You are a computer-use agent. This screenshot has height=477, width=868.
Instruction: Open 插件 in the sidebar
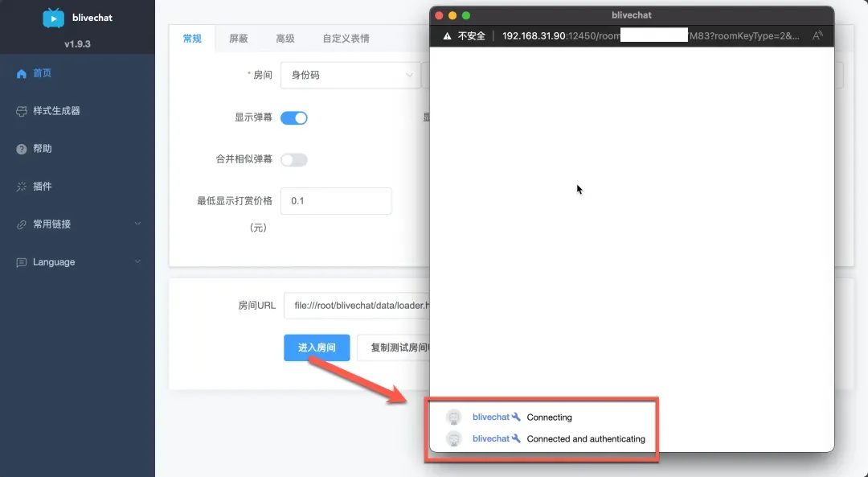pos(77,186)
